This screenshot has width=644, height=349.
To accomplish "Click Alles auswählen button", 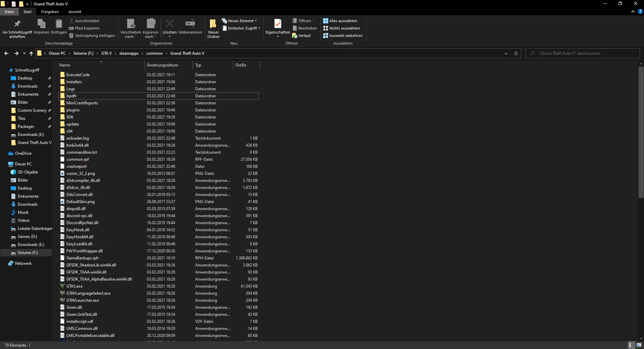I will click(x=340, y=21).
